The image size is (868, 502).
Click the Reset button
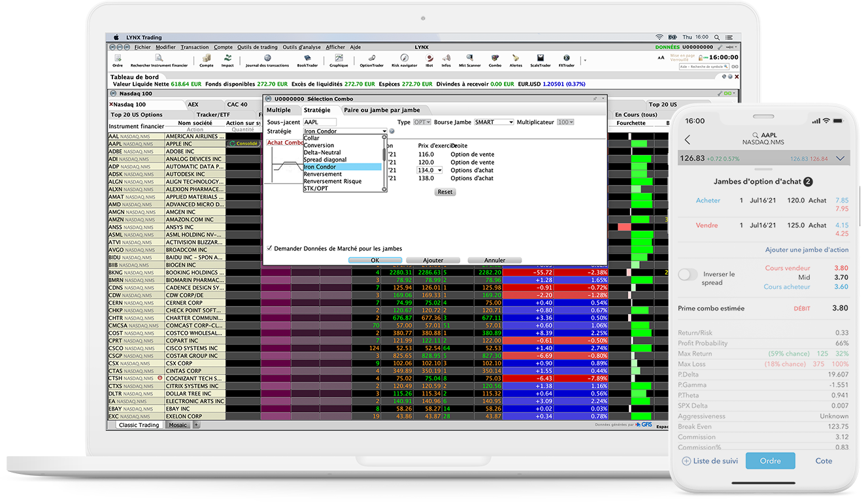(x=445, y=192)
